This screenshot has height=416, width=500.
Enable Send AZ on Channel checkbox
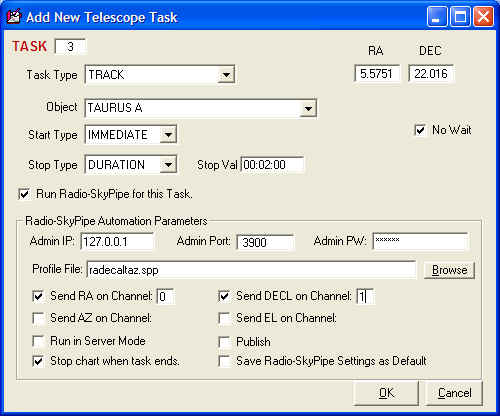tap(38, 318)
